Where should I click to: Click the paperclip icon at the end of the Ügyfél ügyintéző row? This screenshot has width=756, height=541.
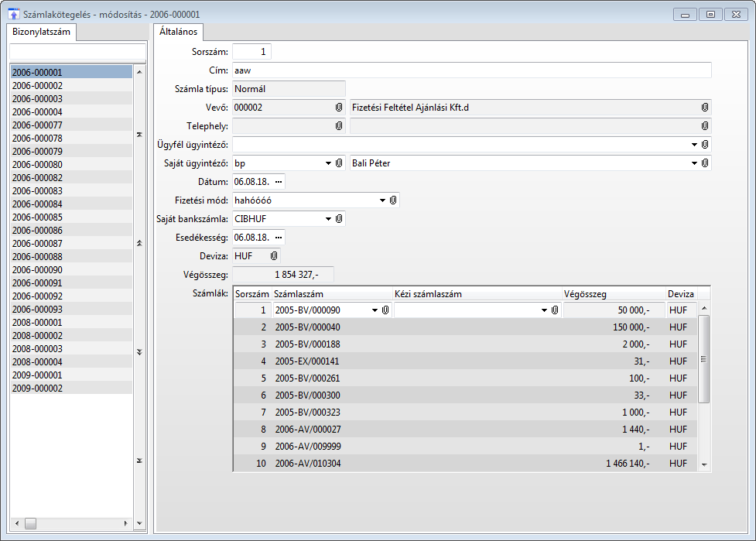click(705, 145)
